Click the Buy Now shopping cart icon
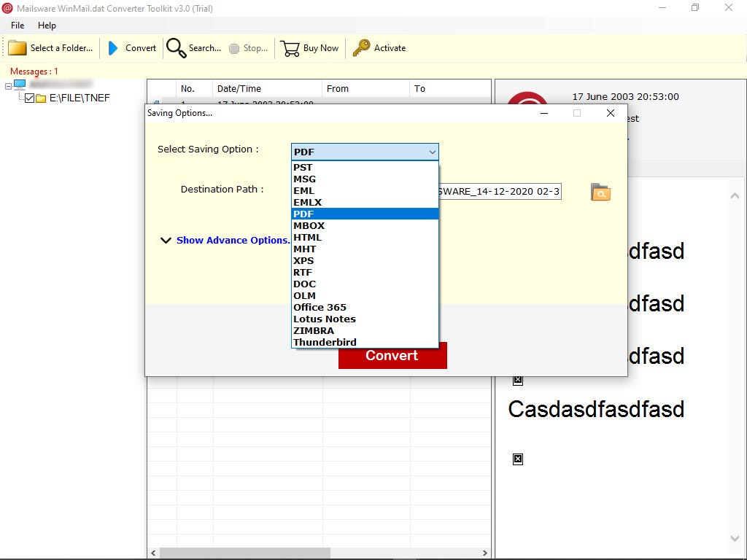 point(290,48)
